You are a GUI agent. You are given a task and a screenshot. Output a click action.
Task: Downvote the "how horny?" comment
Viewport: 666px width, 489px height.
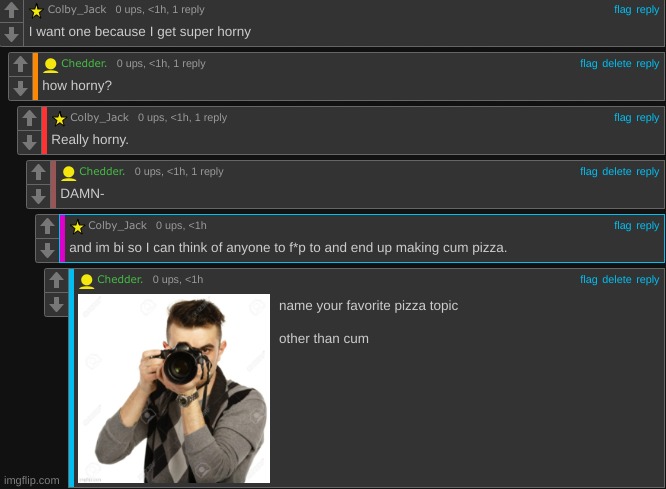[20, 88]
